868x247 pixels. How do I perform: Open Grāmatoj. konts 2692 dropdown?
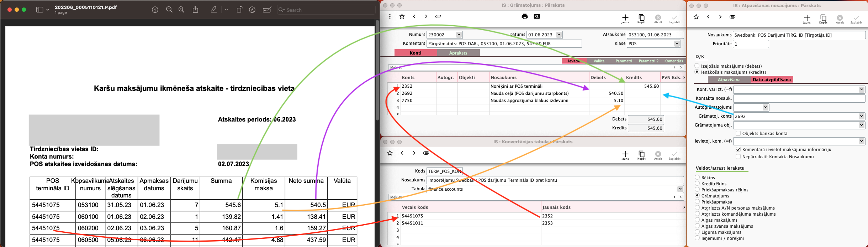(x=862, y=116)
